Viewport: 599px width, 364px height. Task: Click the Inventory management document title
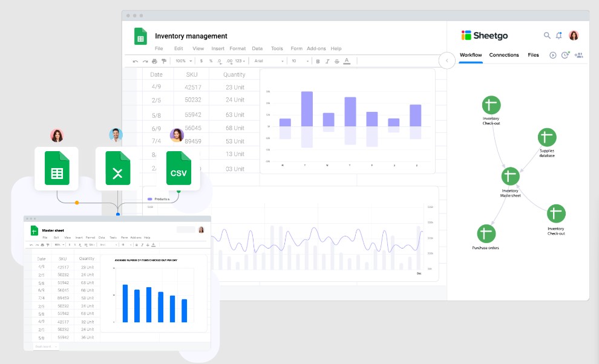191,36
